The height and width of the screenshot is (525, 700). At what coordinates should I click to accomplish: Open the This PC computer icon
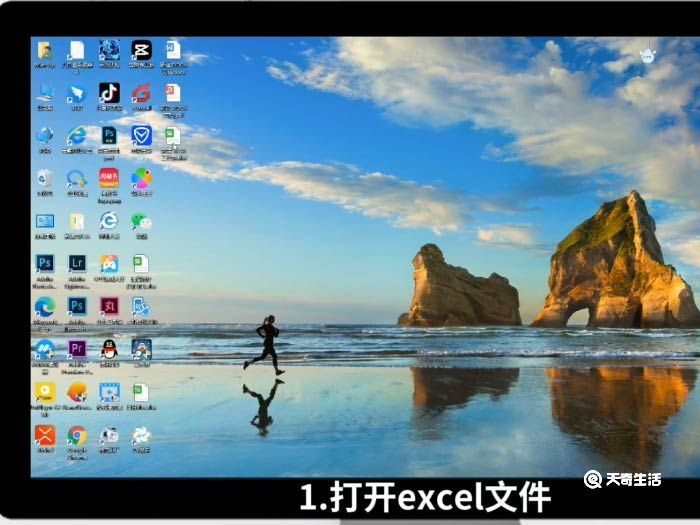(x=45, y=94)
